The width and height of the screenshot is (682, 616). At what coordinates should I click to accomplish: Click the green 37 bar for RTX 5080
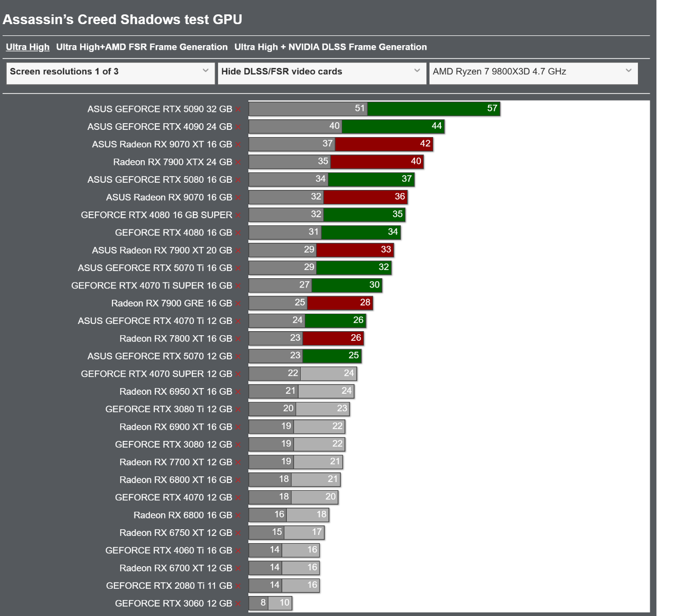371,179
